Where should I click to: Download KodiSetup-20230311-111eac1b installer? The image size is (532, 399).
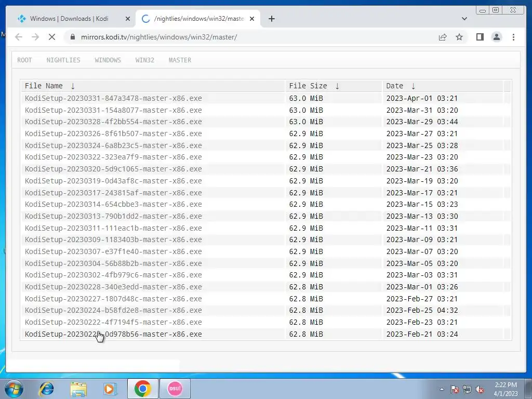click(113, 228)
